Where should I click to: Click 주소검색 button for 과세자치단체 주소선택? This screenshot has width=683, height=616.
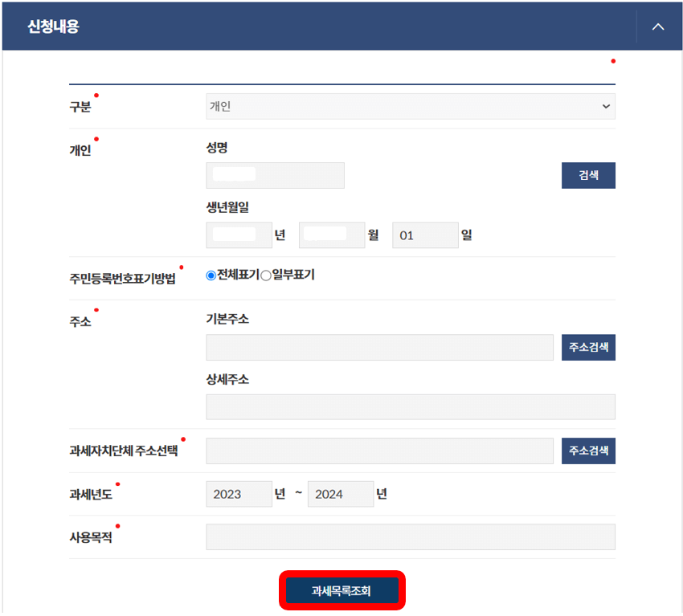(588, 451)
